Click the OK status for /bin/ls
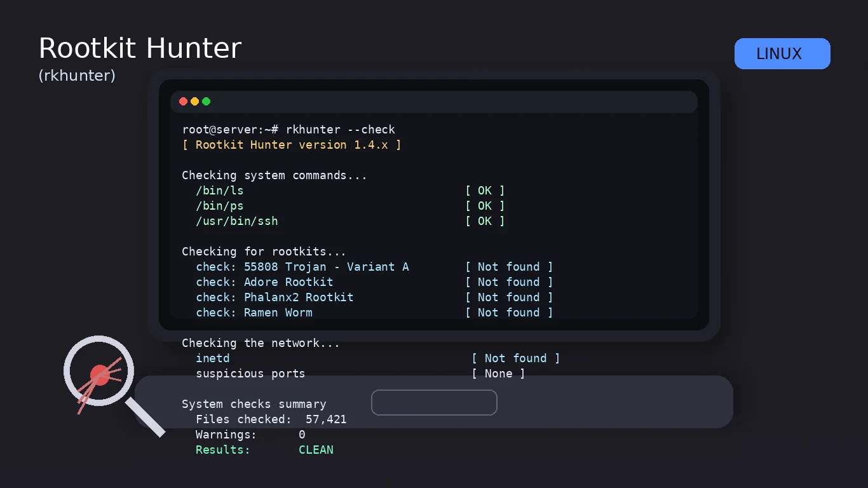Screen dimensions: 868x488 pos(485,191)
